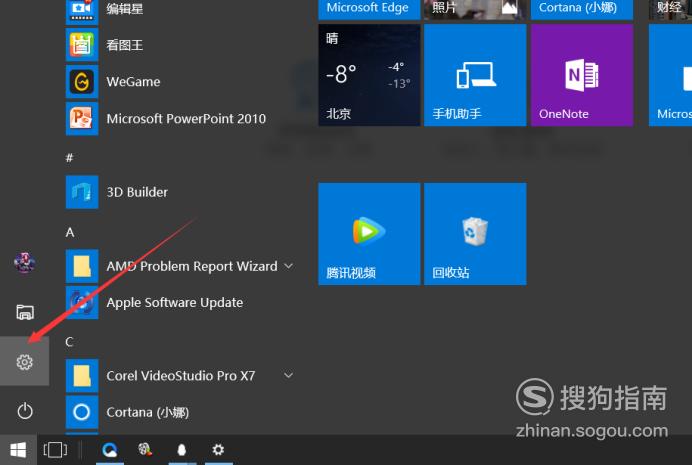This screenshot has height=465, width=692.
Task: Open Microsoft PowerPoint 2010 icon
Action: point(82,118)
